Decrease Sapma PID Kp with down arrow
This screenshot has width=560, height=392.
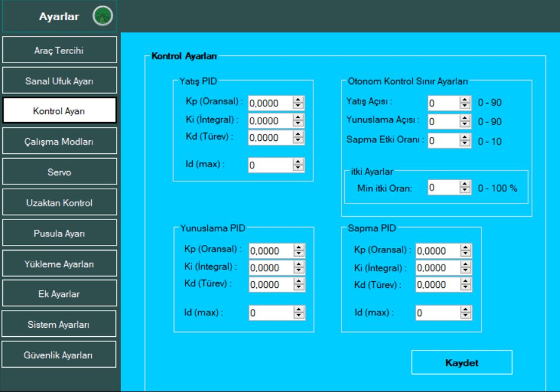[466, 254]
